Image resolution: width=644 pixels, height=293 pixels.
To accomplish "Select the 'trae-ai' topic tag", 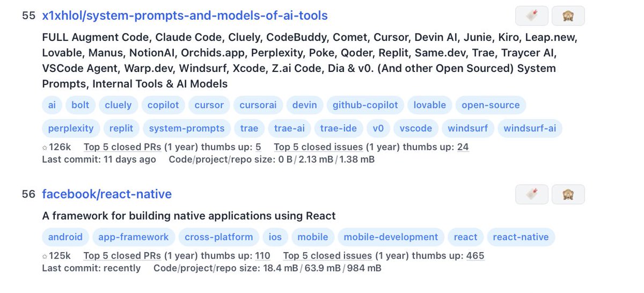I will pyautogui.click(x=289, y=128).
